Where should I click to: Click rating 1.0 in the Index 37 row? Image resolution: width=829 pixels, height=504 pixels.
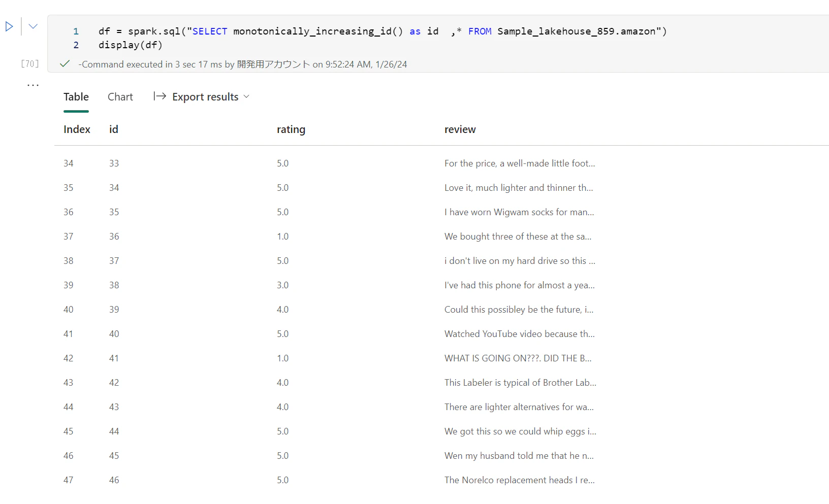click(x=283, y=237)
